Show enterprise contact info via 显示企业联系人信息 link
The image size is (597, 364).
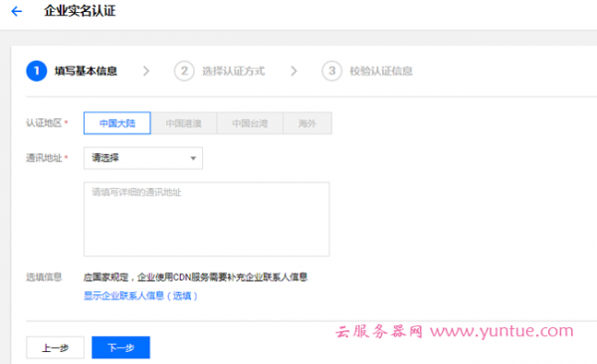140,295
